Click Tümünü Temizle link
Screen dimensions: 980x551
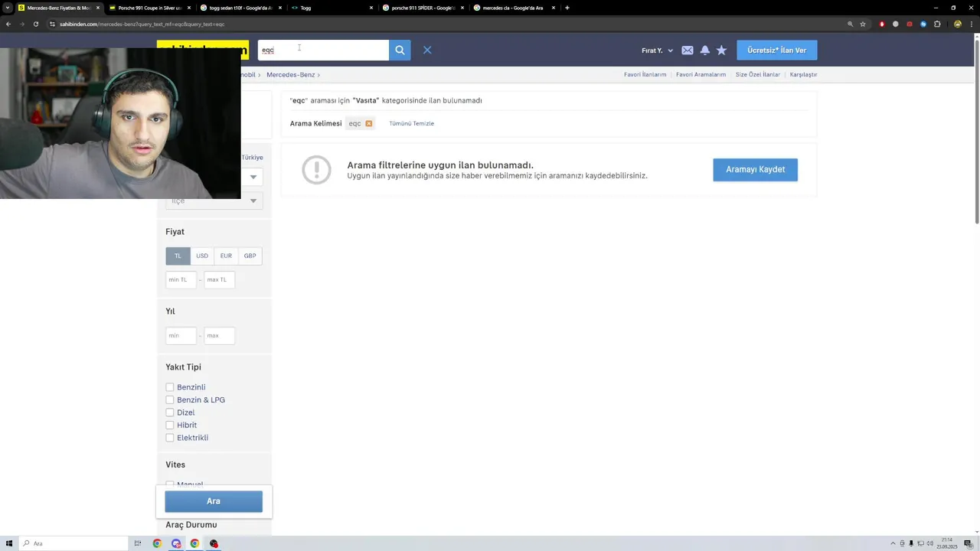(411, 123)
